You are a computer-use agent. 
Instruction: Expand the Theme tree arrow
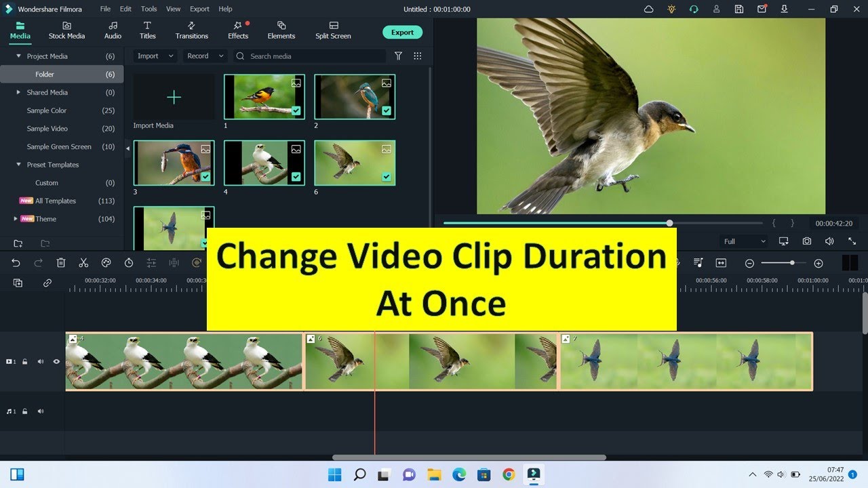point(16,219)
